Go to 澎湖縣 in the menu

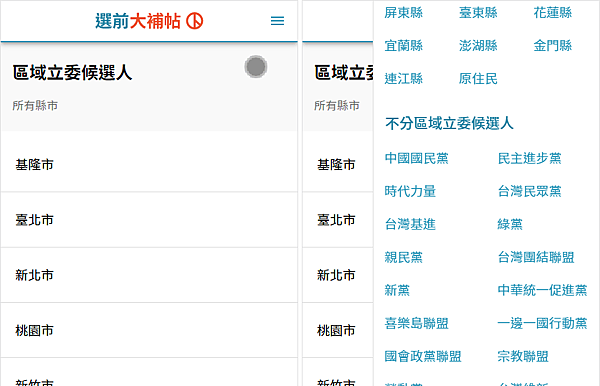(x=478, y=46)
